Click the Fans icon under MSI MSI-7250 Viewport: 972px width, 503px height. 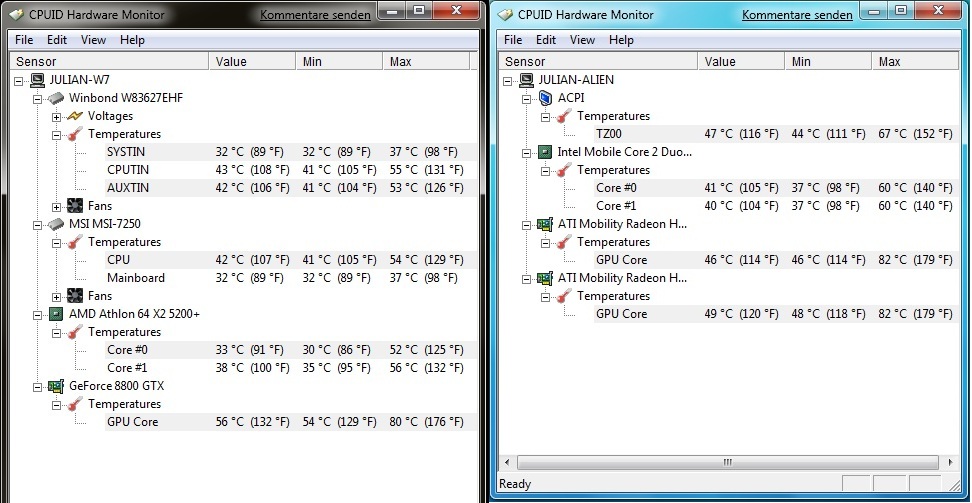(x=75, y=296)
